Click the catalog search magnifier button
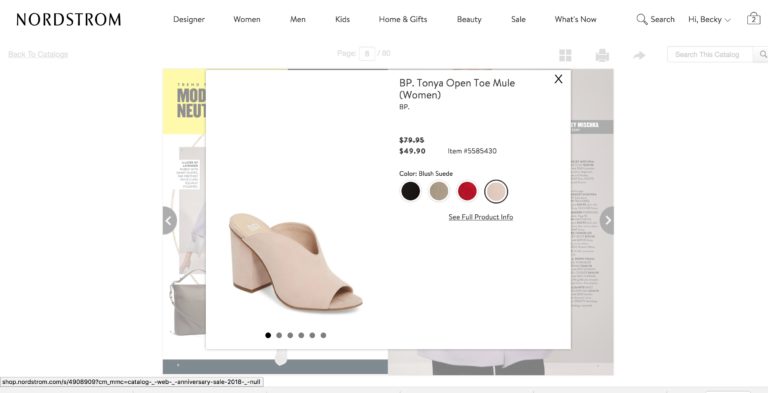This screenshot has width=768, height=393. [x=762, y=54]
